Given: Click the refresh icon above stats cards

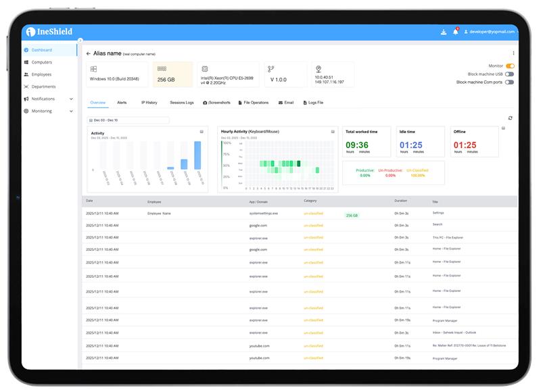Looking at the screenshot, I should pyautogui.click(x=511, y=118).
